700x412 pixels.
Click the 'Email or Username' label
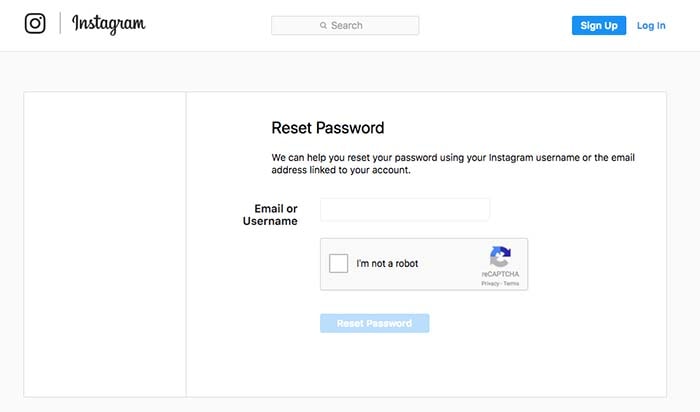click(270, 215)
